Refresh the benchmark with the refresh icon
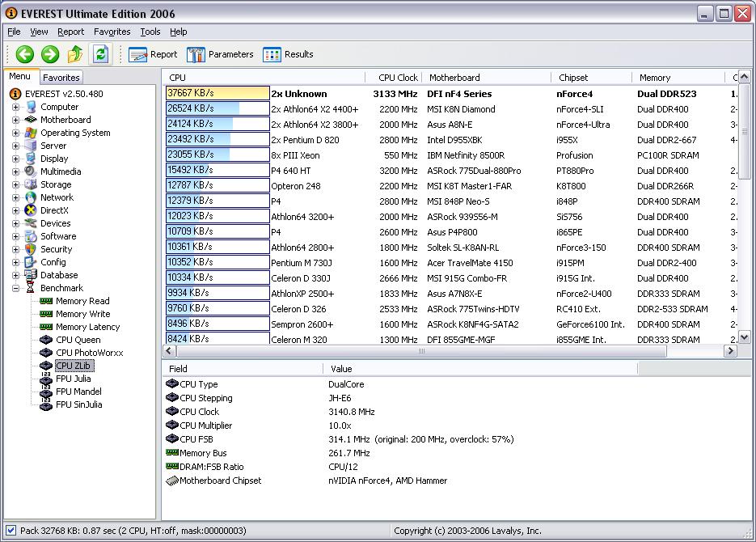The width and height of the screenshot is (756, 542). pyautogui.click(x=100, y=54)
